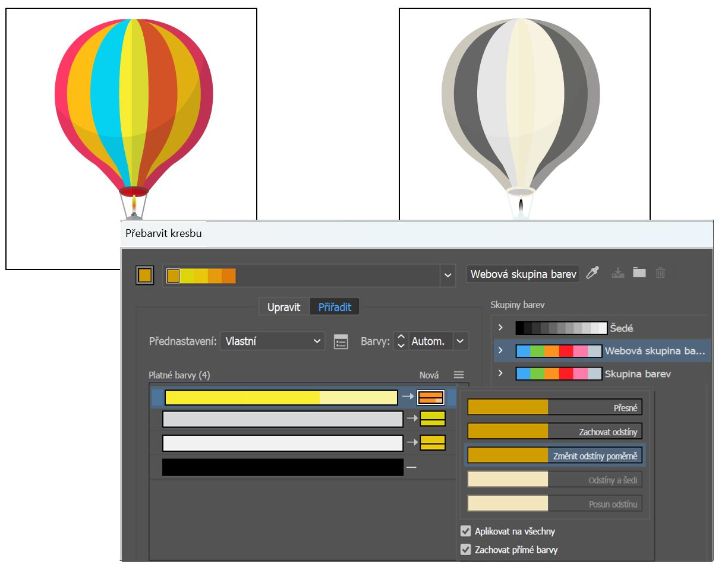
Task: Click the arrow in the light gray color row
Action: click(x=412, y=419)
